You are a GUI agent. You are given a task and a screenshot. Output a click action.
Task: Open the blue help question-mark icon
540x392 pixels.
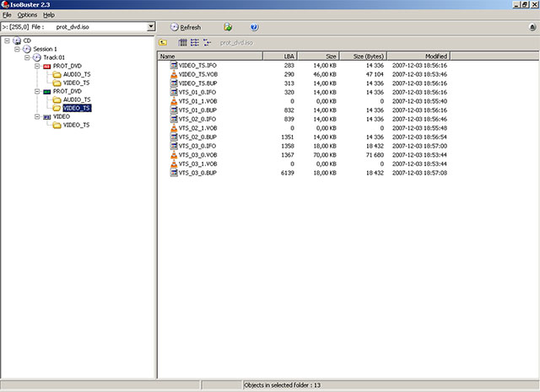point(254,27)
